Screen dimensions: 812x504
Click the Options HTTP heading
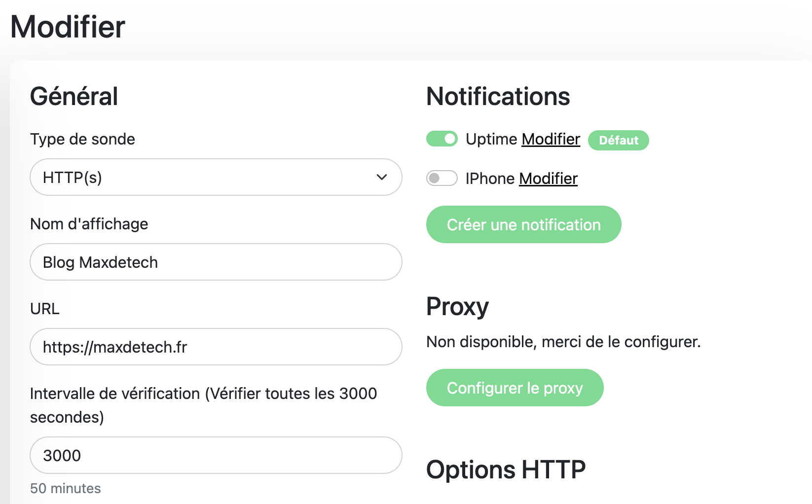point(506,469)
